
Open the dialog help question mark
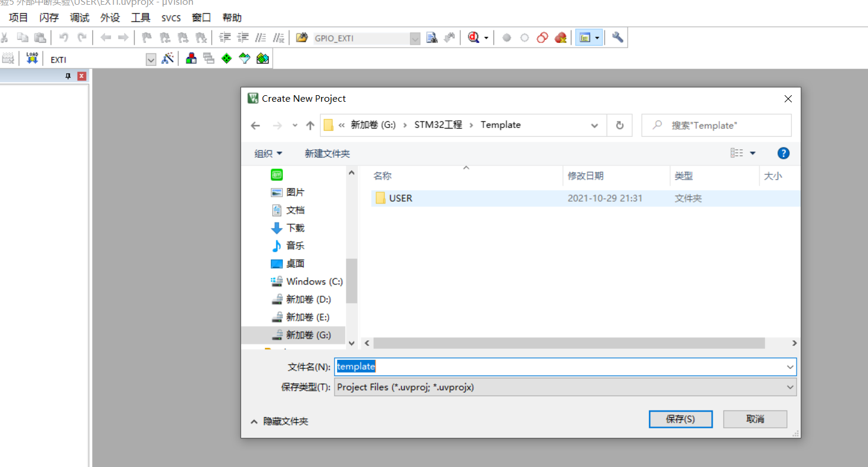pyautogui.click(x=783, y=153)
